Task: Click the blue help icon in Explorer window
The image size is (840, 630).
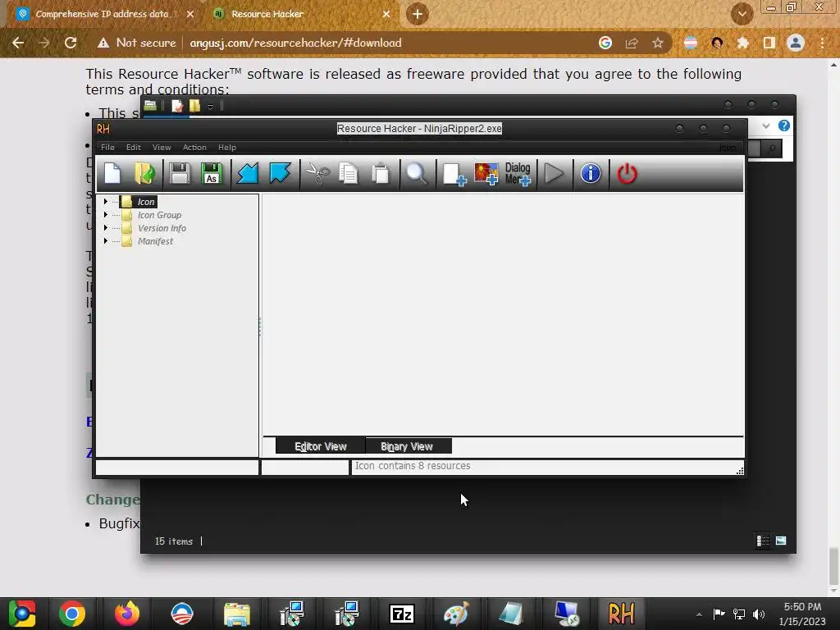Action: tap(783, 126)
